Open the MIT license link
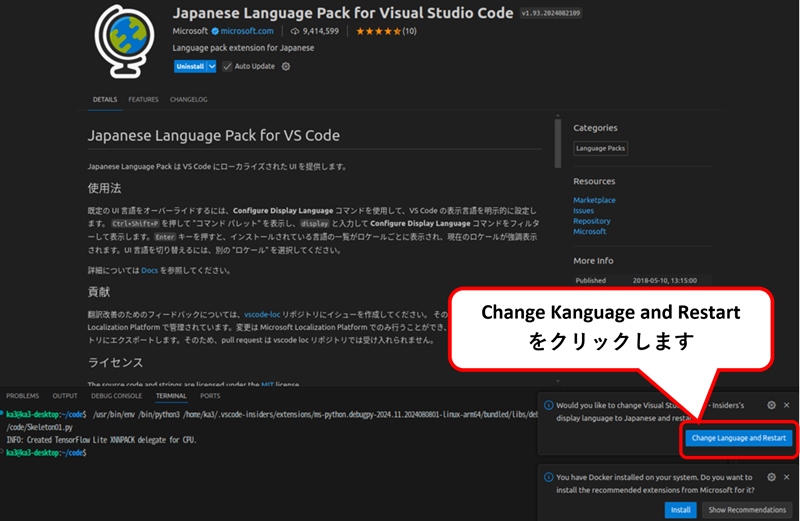The height and width of the screenshot is (521, 800). click(267, 384)
